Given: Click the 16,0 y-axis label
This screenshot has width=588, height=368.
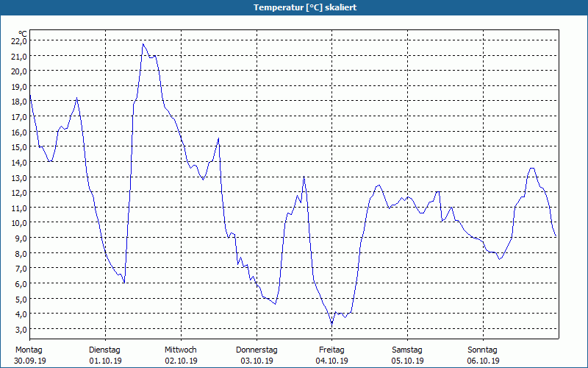Looking at the screenshot, I should (x=19, y=132).
